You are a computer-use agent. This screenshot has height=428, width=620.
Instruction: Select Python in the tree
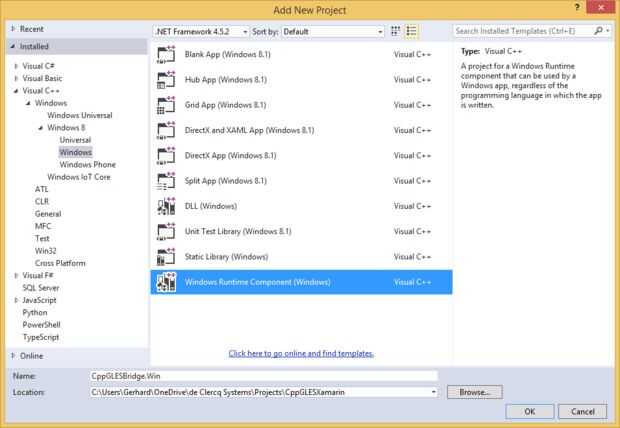(x=35, y=312)
